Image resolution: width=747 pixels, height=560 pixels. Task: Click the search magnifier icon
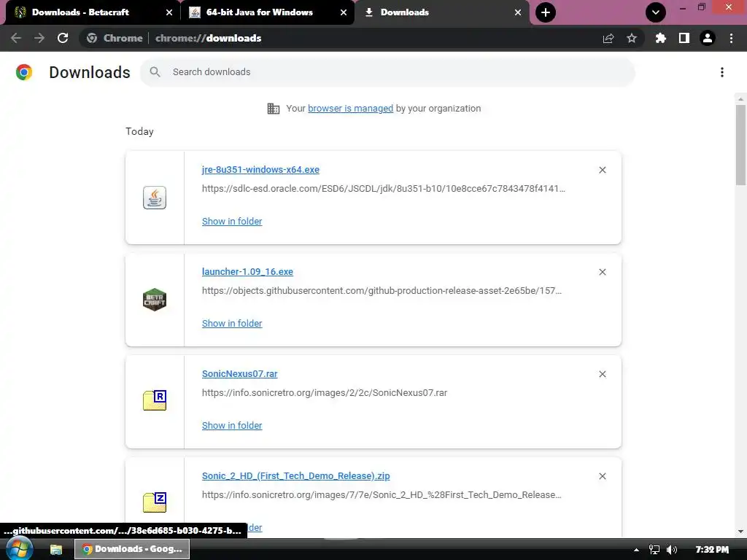click(x=155, y=72)
